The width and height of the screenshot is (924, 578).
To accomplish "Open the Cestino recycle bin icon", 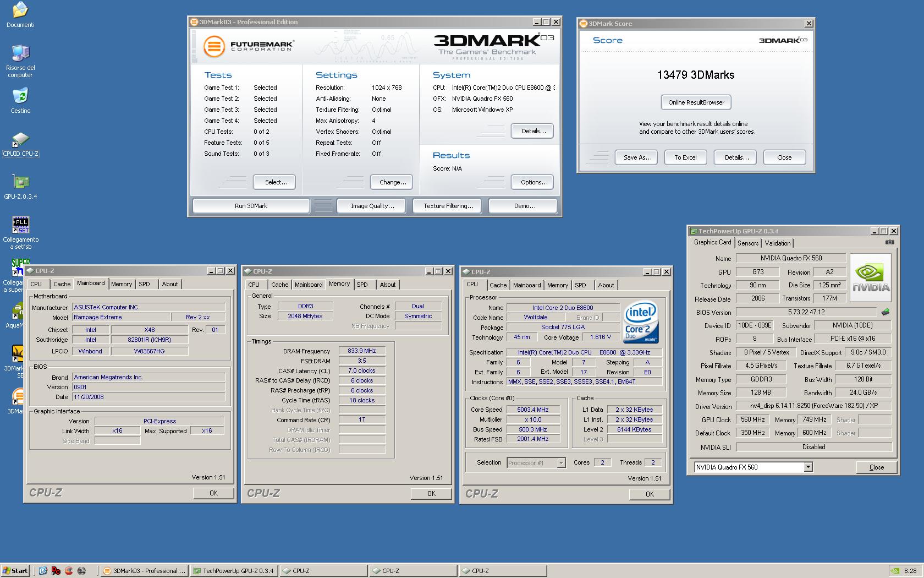I will click(x=20, y=96).
